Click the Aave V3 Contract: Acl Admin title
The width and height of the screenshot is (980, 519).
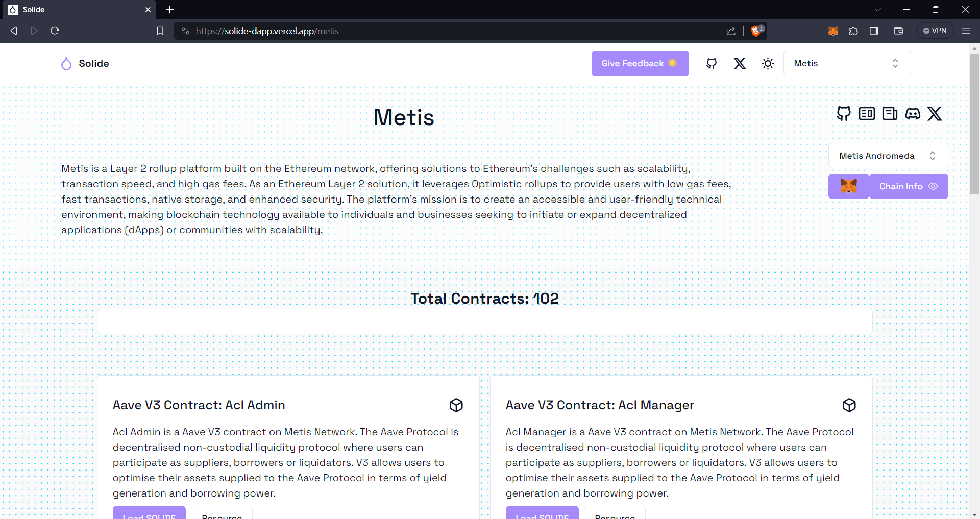click(x=199, y=405)
